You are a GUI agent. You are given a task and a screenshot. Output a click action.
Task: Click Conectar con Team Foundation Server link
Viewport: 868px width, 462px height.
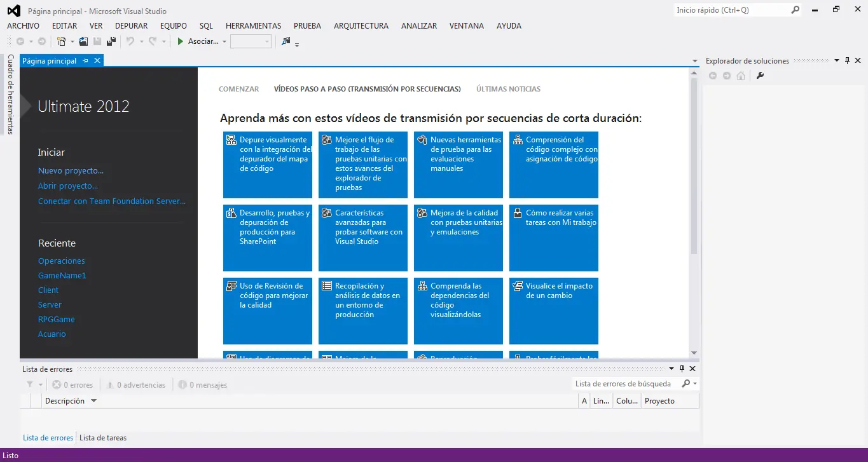click(112, 201)
